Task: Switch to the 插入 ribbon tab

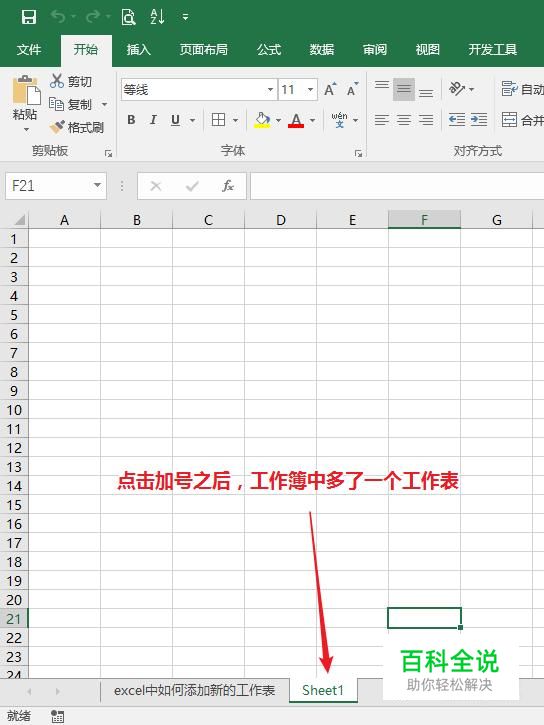Action: [139, 49]
